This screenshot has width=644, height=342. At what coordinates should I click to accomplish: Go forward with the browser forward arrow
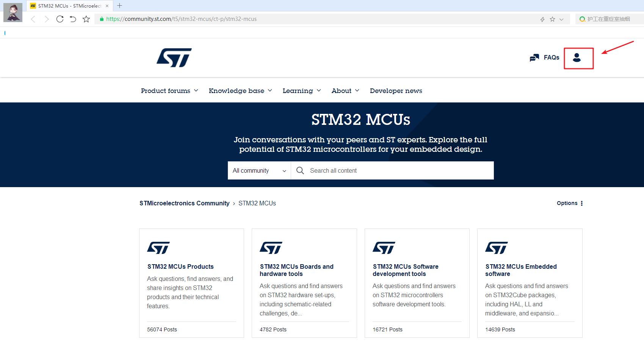pos(47,19)
